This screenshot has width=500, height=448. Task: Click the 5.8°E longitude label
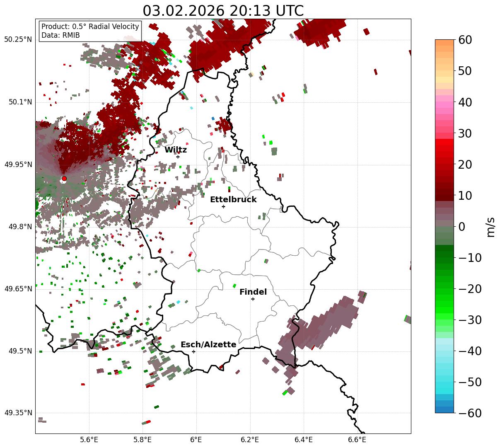(x=143, y=439)
